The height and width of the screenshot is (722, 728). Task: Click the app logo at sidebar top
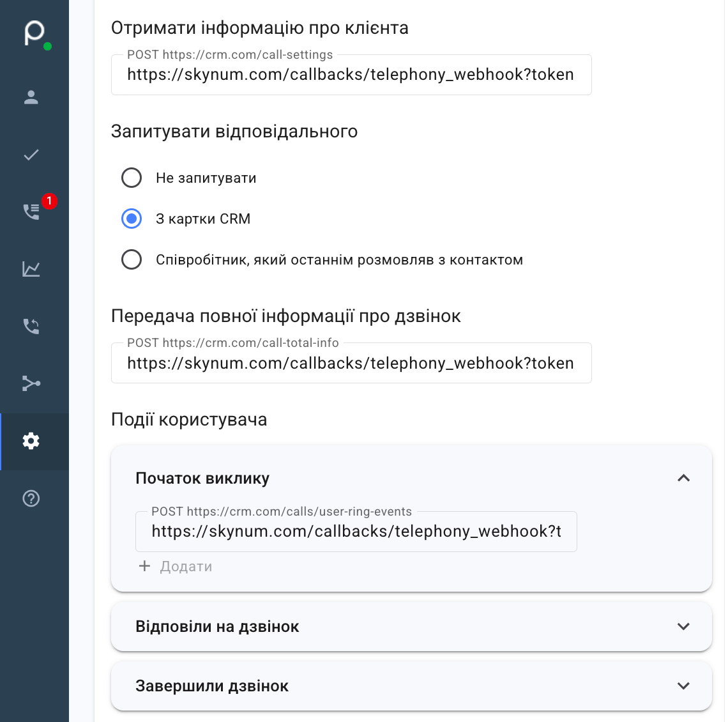(35, 33)
